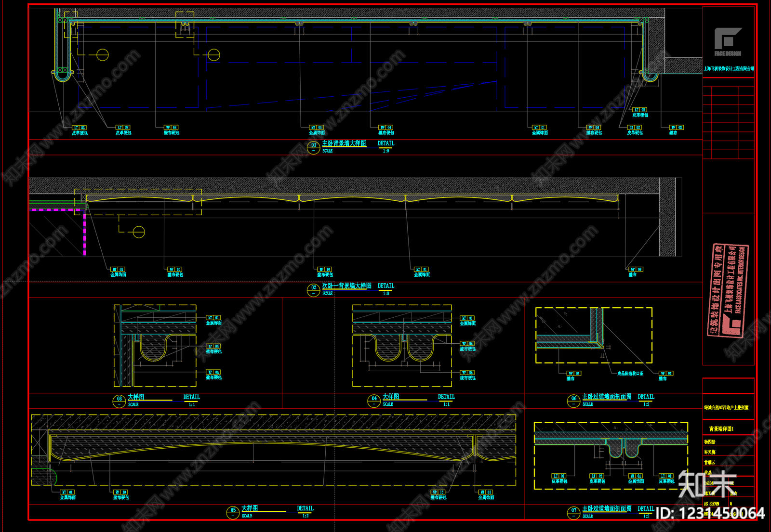Select the title text 次卧一背景墙大样图
This screenshot has width=771, height=532.
pos(347,286)
